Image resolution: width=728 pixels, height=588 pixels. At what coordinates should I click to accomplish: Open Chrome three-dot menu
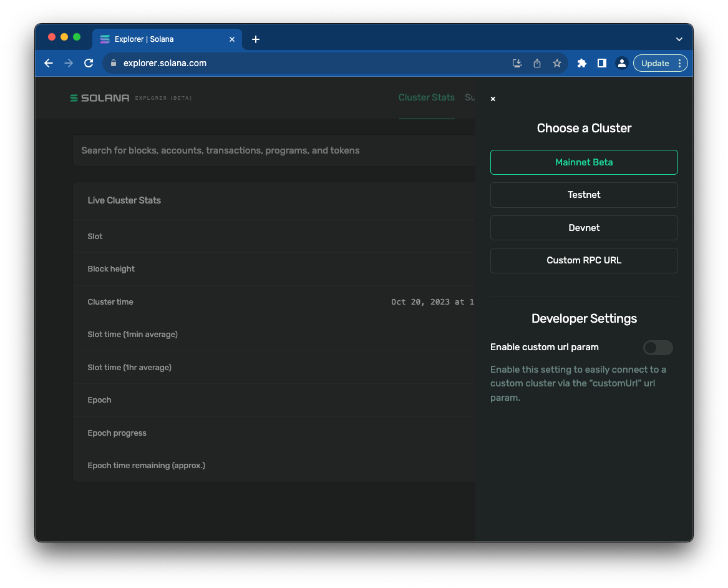[680, 63]
